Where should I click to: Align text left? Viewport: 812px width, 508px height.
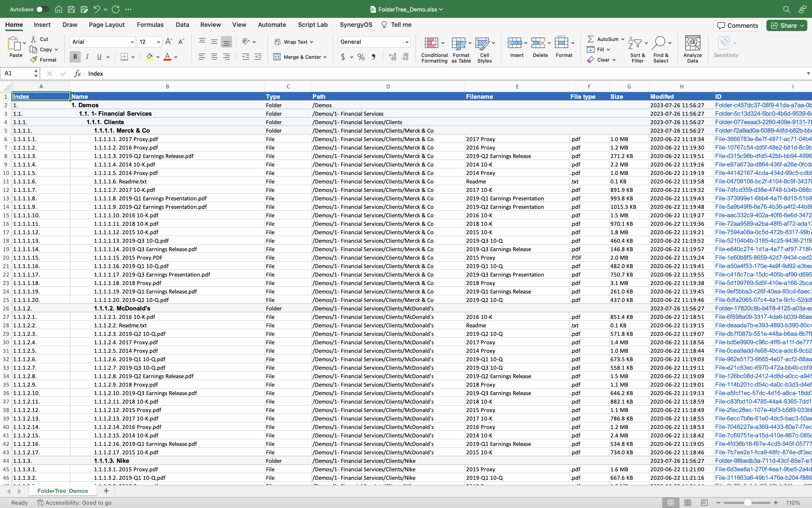(202, 57)
